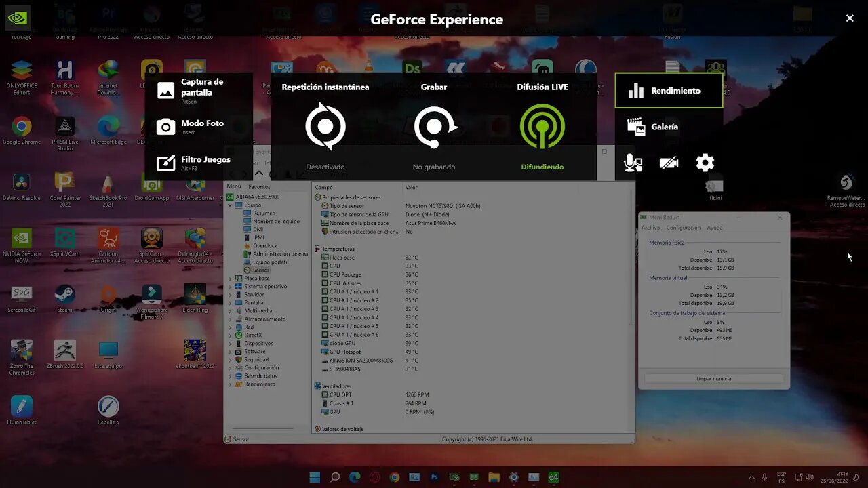Open Configuración menu in Mem Reduct
868x488 pixels.
point(683,228)
